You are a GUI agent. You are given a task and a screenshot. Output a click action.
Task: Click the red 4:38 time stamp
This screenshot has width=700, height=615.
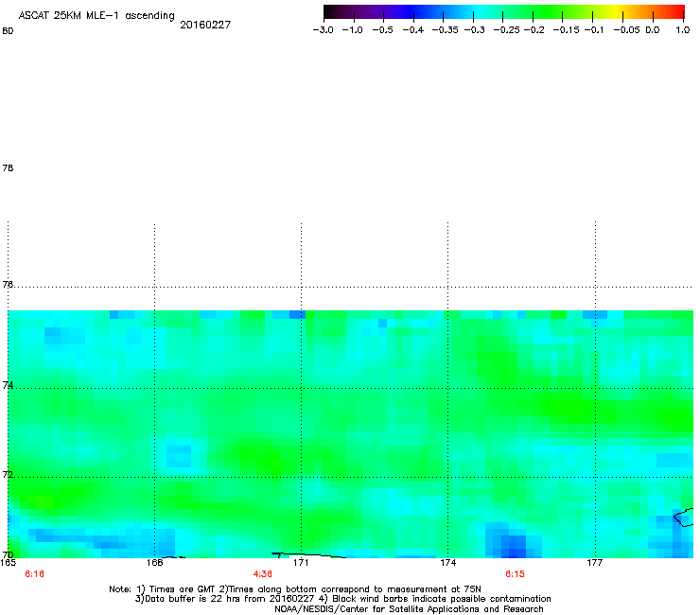pyautogui.click(x=263, y=574)
